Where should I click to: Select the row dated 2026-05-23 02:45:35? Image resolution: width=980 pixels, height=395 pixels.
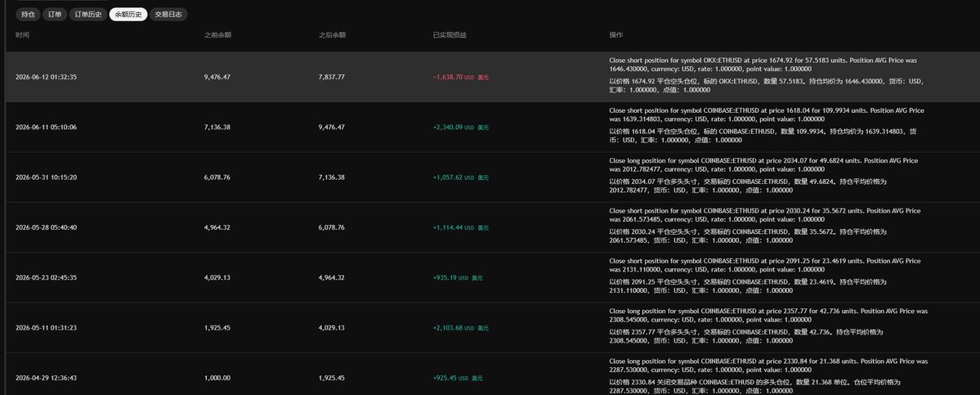(x=493, y=277)
